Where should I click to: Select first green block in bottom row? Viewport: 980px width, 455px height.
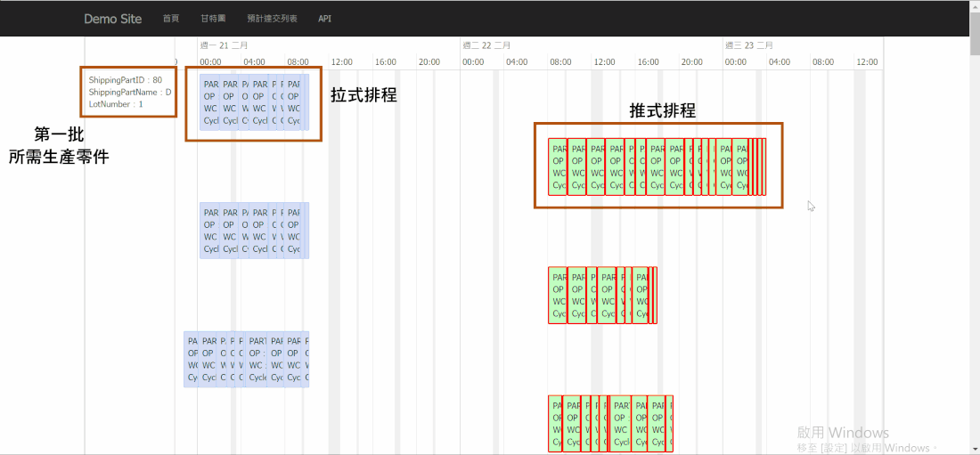coord(555,423)
